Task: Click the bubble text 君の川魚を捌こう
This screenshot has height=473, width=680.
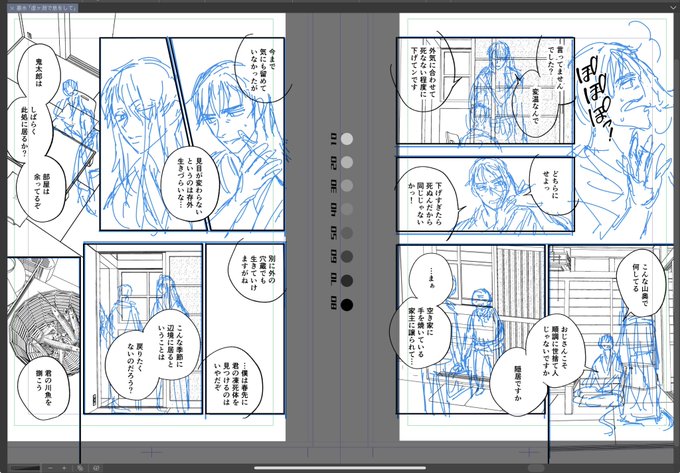Action: pos(43,389)
